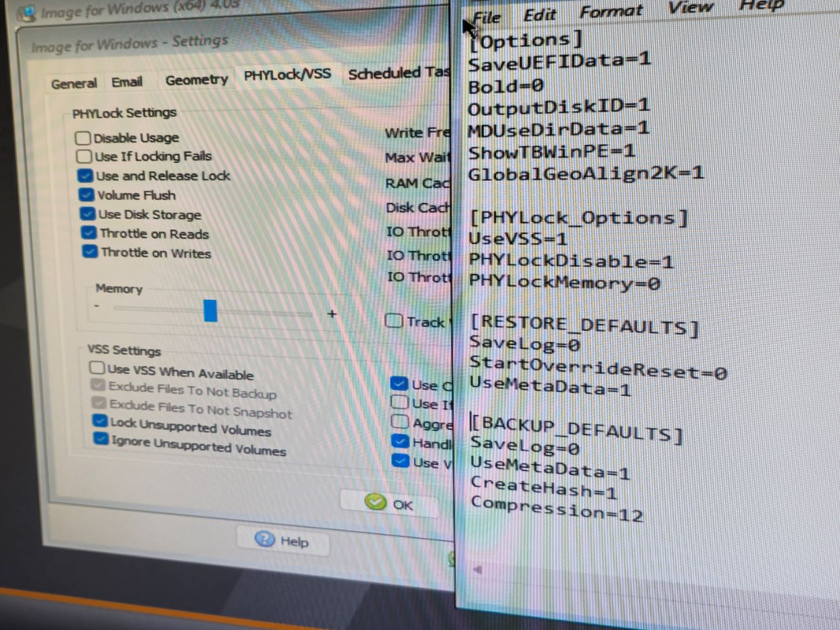This screenshot has height=630, width=840.
Task: Click the plus end of Memory slider
Action: pyautogui.click(x=331, y=313)
